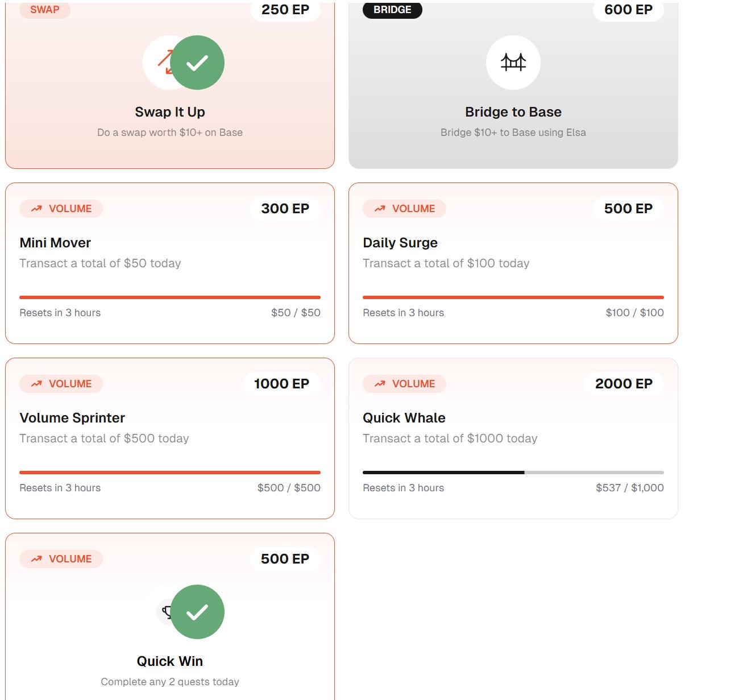Select the Bridge to Base quest heading

coord(513,112)
